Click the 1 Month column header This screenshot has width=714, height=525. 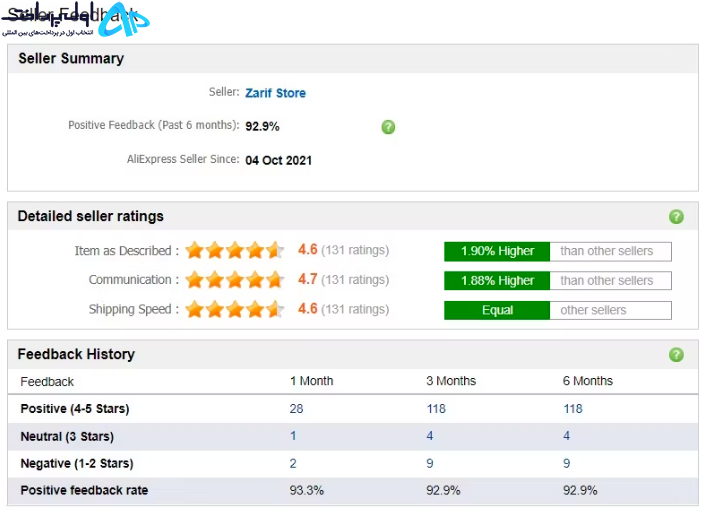click(x=311, y=381)
